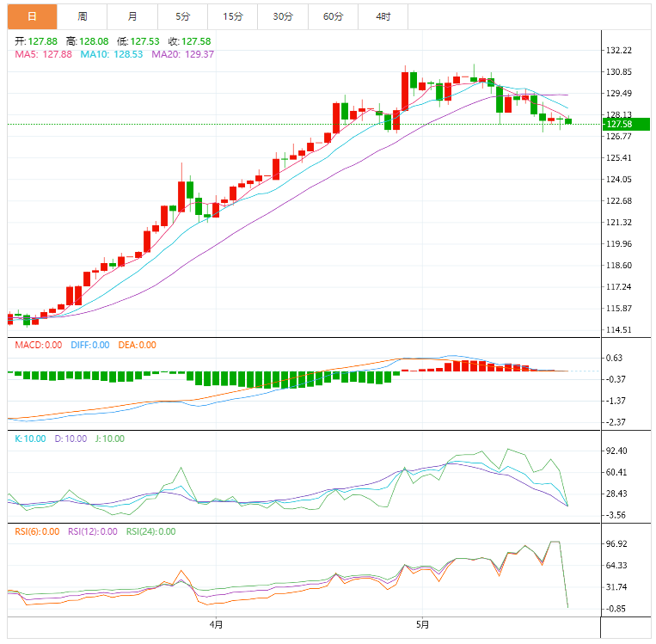Viewport: 656px width, 644px height.
Task: Click the RSI(24): 0.00 indicator label
Action: click(x=150, y=531)
